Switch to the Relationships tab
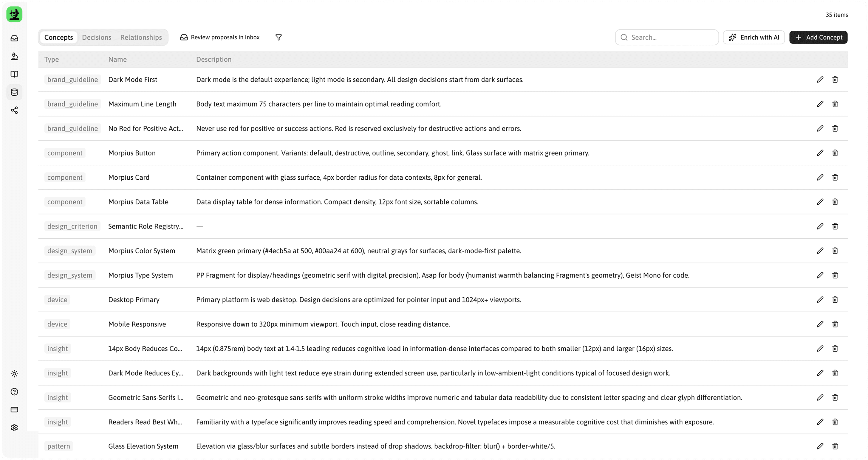 (141, 37)
